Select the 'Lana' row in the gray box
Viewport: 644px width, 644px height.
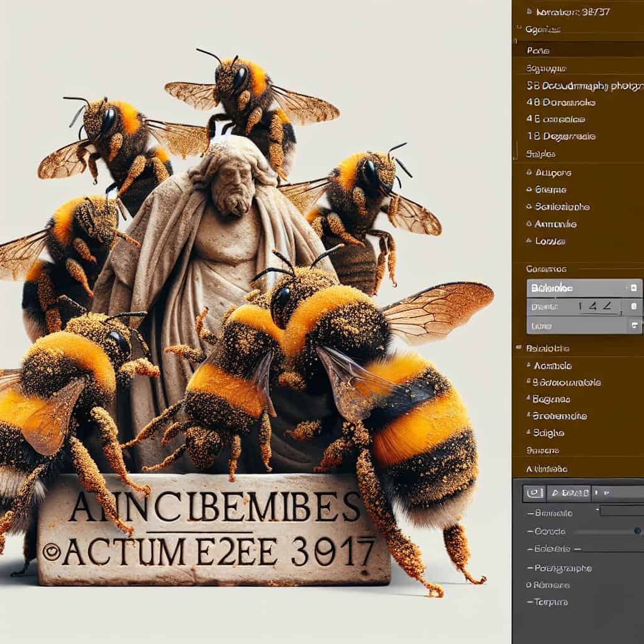(584, 326)
